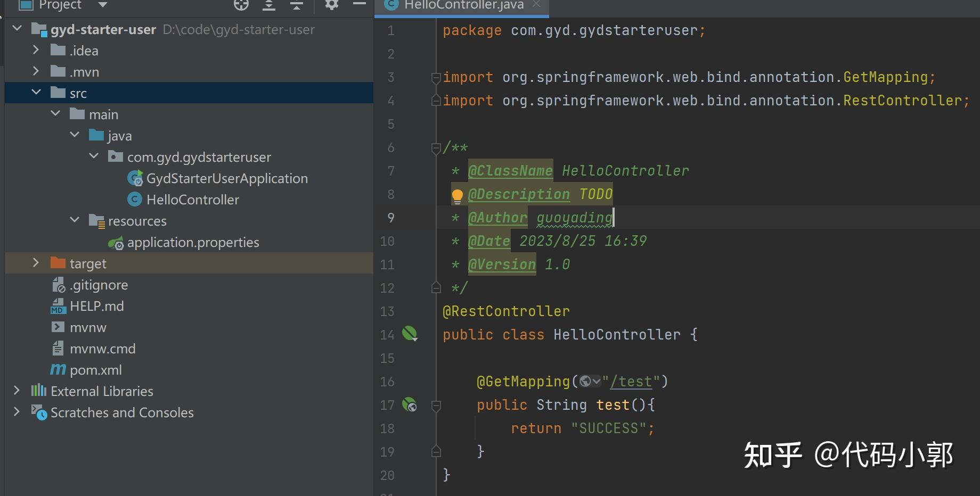Screen dimensions: 980x496
Task: Click the GetMapping import on line 3
Action: point(689,78)
